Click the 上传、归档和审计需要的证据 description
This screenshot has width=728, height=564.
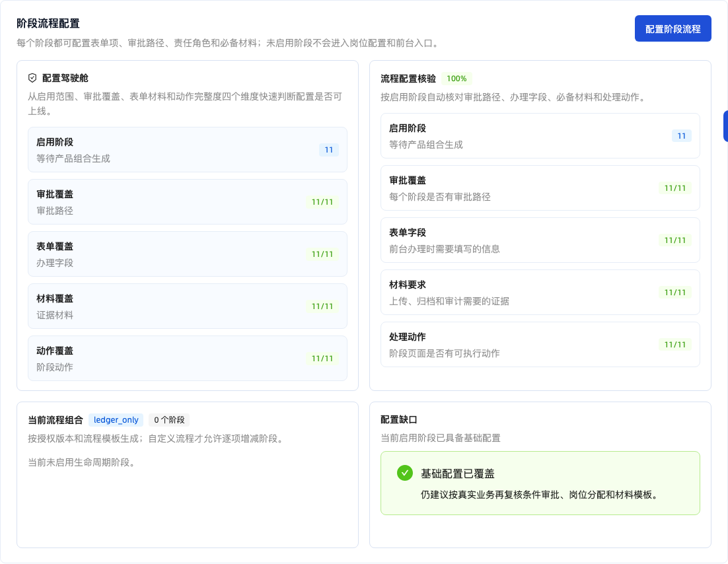(449, 301)
